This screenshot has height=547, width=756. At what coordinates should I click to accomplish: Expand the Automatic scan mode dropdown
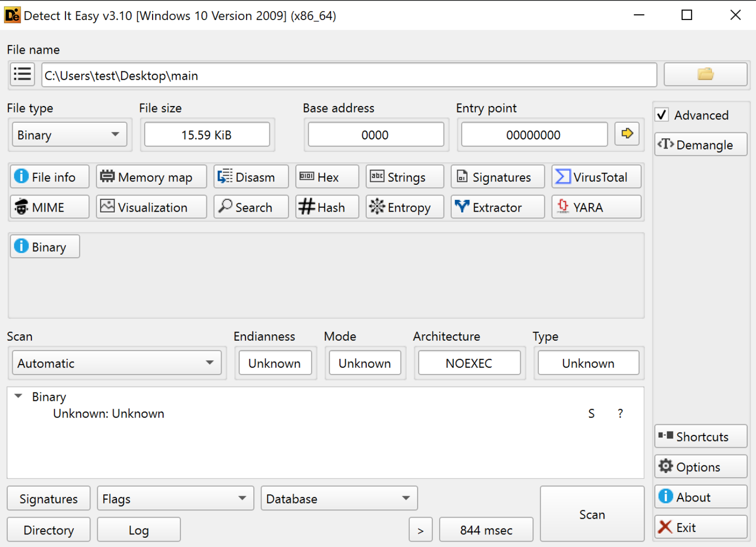[x=116, y=363]
